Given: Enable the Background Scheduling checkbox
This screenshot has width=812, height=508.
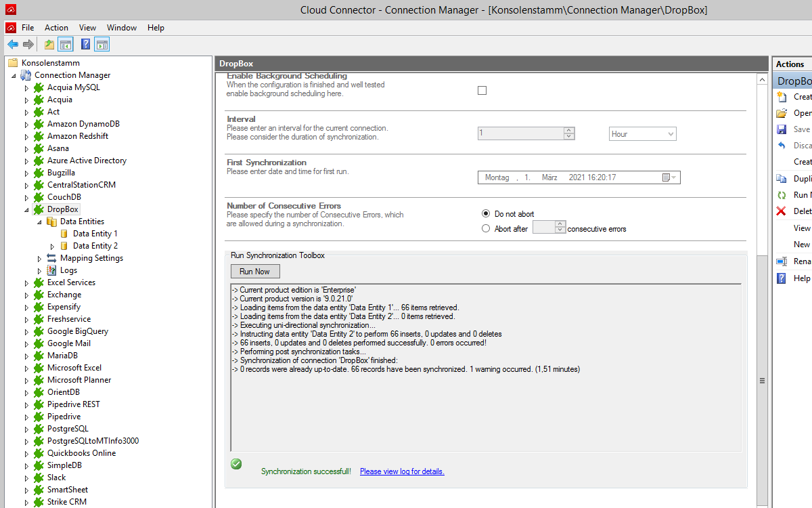Looking at the screenshot, I should pyautogui.click(x=482, y=91).
